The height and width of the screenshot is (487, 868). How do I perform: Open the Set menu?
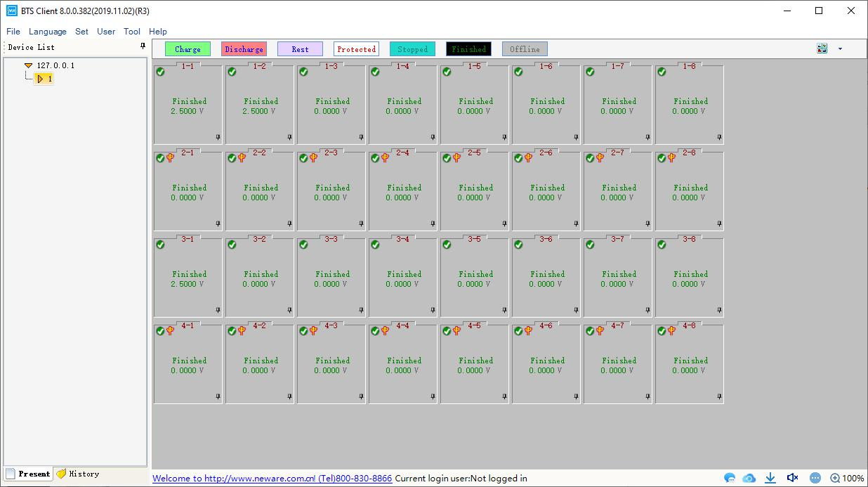click(82, 32)
